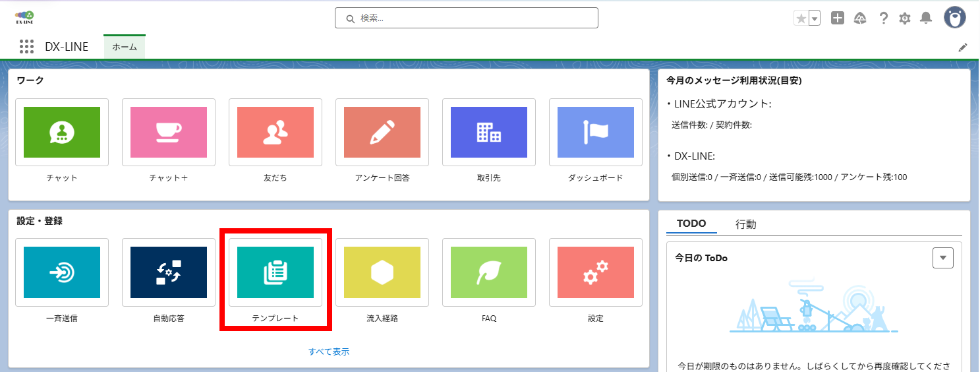Open the favorites list dropdown arrow

coord(815,18)
